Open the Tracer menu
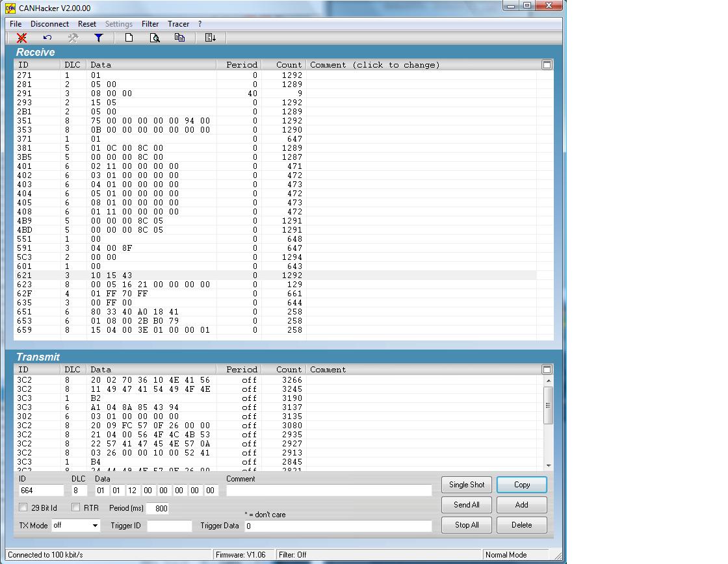The width and height of the screenshot is (728, 564). click(178, 24)
